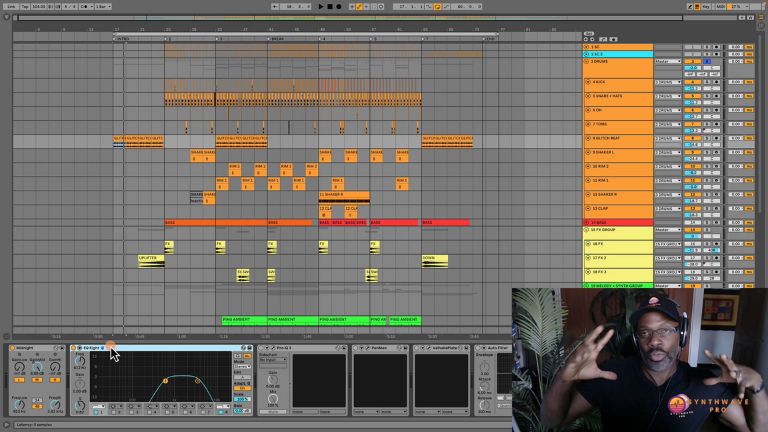Click the Tap tempo button

tap(24, 6)
